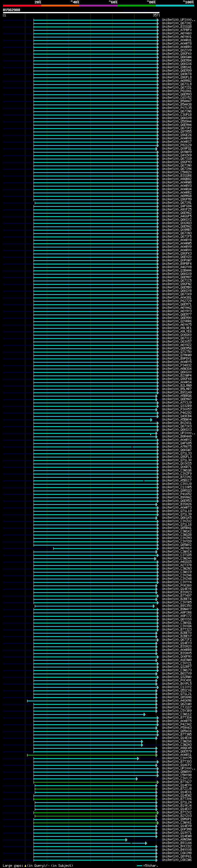Click the short alignment bar for UniRef100_C3VY75
Viewport: 197px width, 868px height.
(86, 758)
